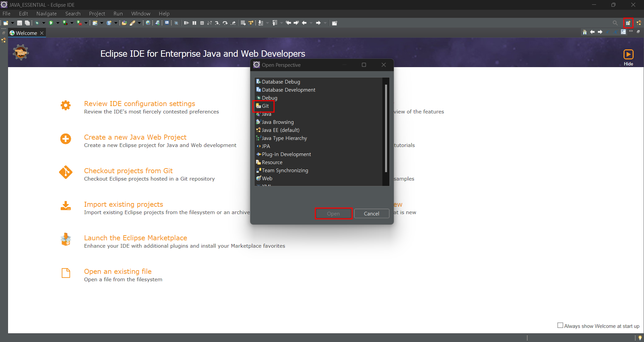Click the Terminate debug toolbar icon
The height and width of the screenshot is (342, 644).
pyautogui.click(x=202, y=23)
